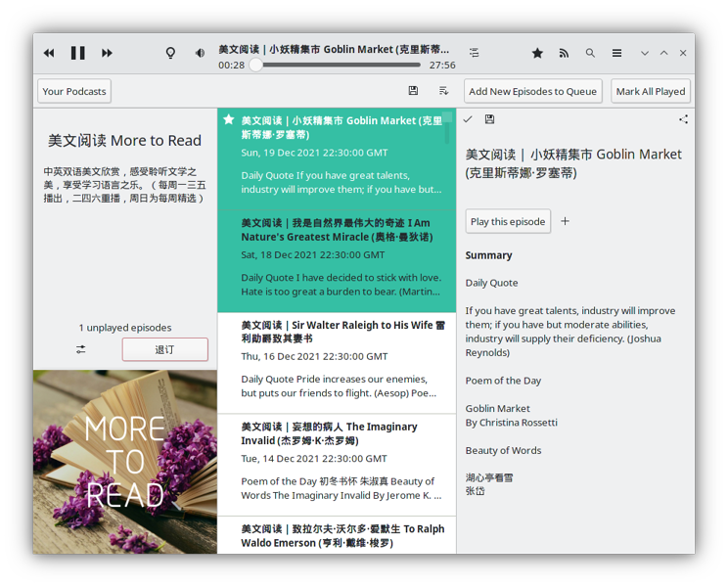728x587 pixels.
Task: Click the lightbulb icon in header
Action: [170, 53]
